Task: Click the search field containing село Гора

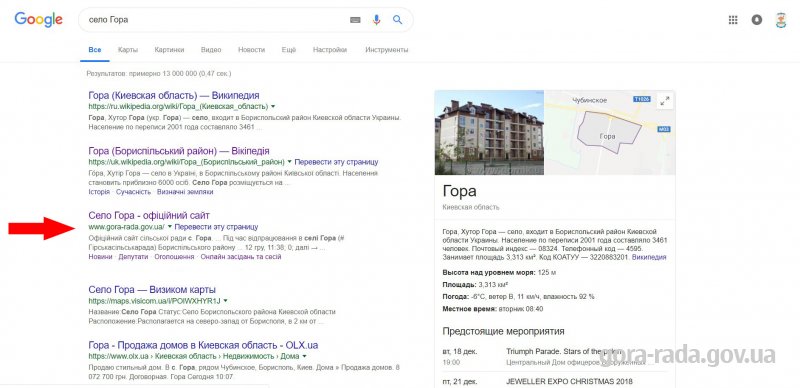Action: pyautogui.click(x=214, y=20)
